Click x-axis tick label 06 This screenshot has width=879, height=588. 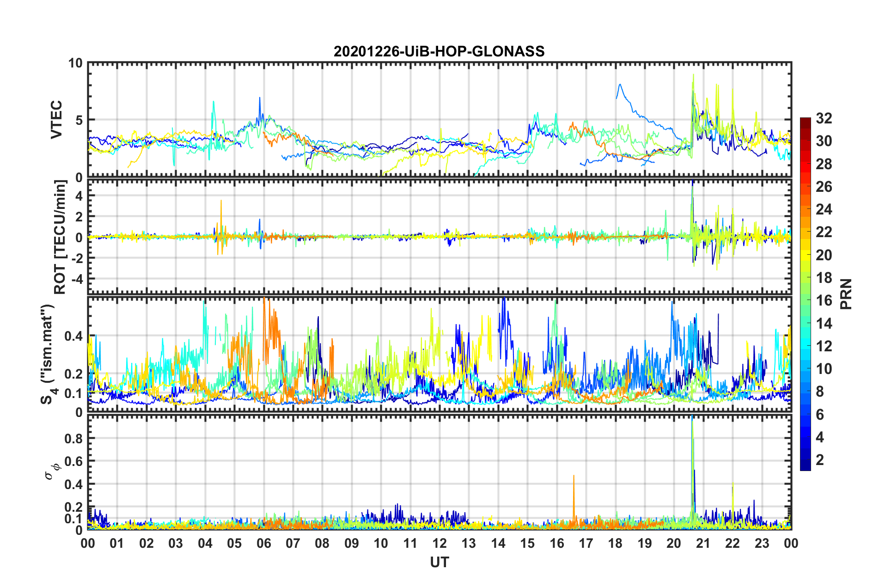(x=263, y=543)
